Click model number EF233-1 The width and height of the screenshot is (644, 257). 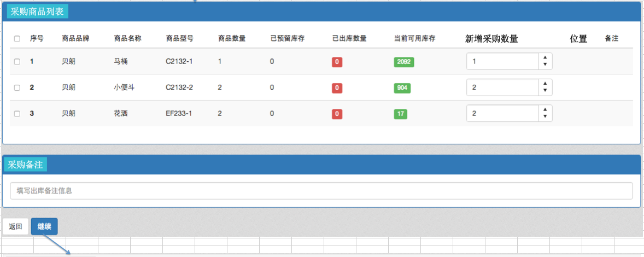click(x=179, y=114)
